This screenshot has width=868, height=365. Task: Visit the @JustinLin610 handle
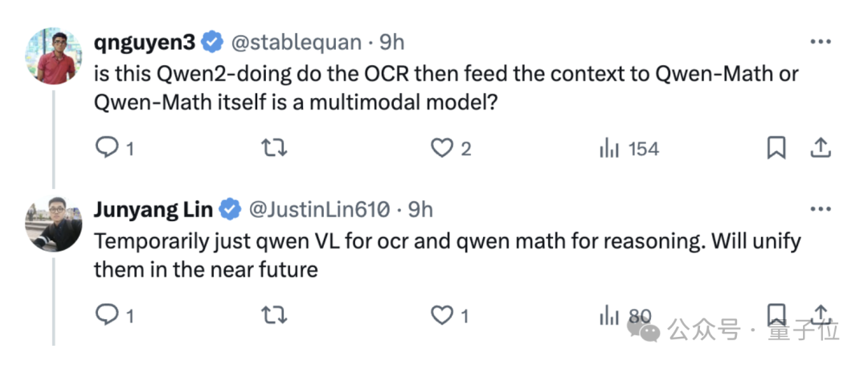point(318,209)
